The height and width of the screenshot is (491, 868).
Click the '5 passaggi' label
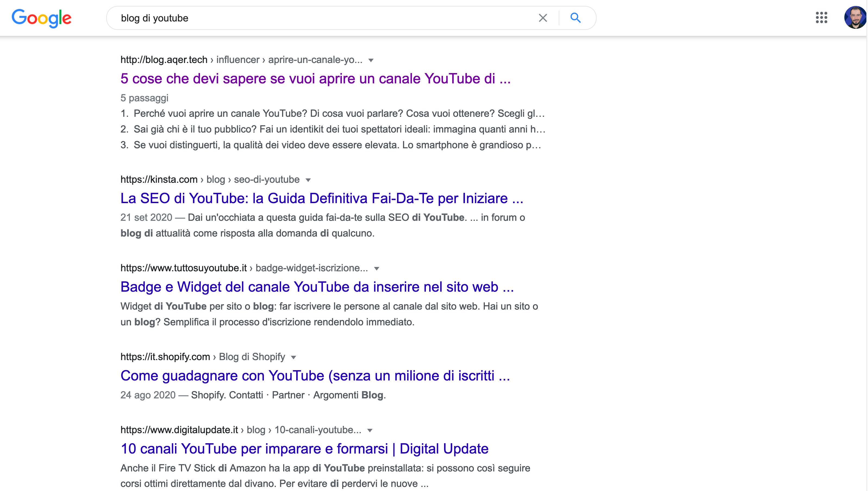point(144,98)
